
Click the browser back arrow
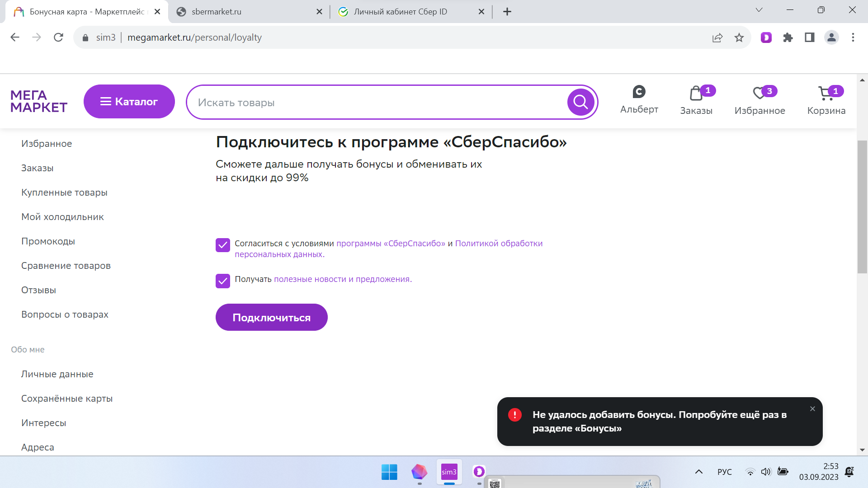(x=15, y=38)
